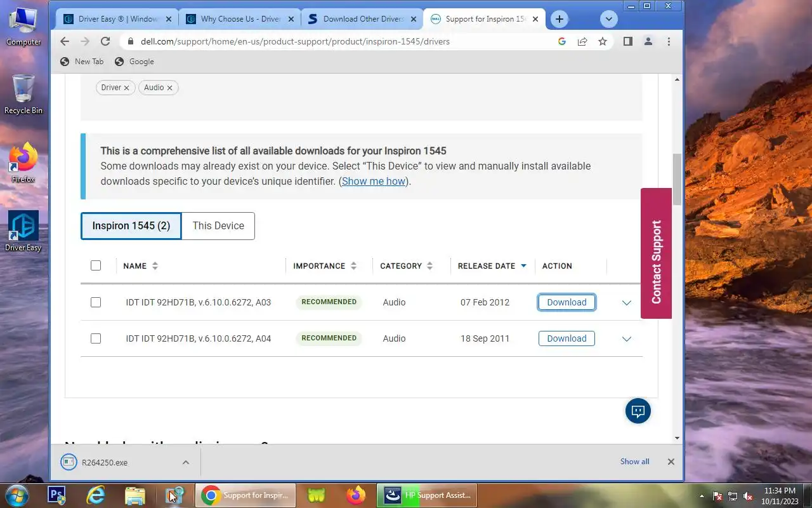Click the page vertical scrollbar thumb
Screen dimensions: 812x508
677,179
